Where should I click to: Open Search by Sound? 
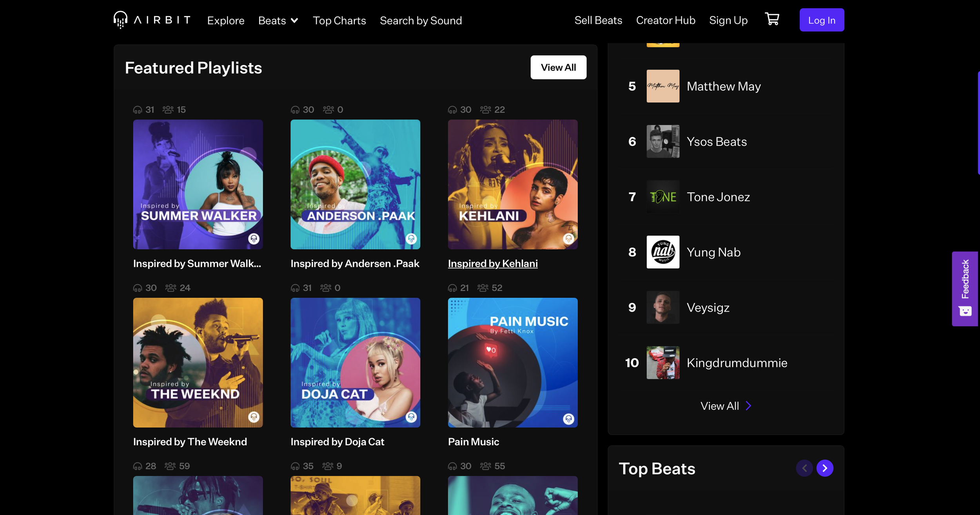[x=421, y=20]
